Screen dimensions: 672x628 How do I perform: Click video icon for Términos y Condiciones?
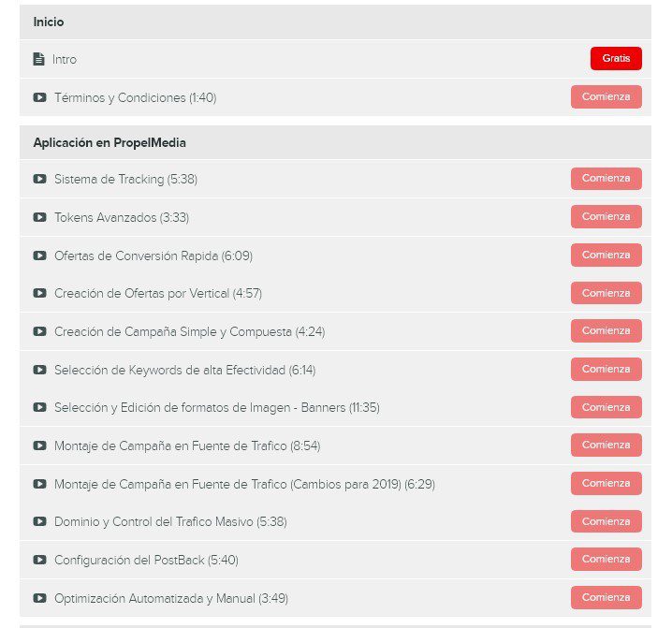[40, 97]
